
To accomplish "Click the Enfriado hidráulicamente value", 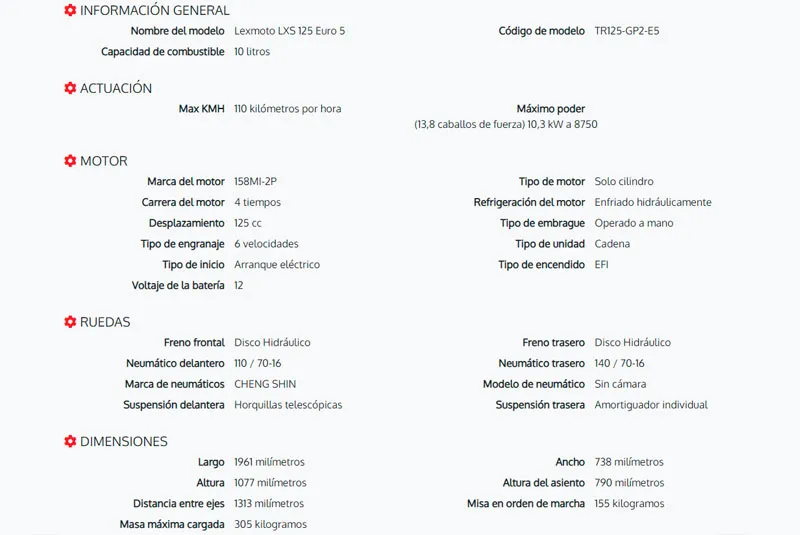I will [x=653, y=202].
